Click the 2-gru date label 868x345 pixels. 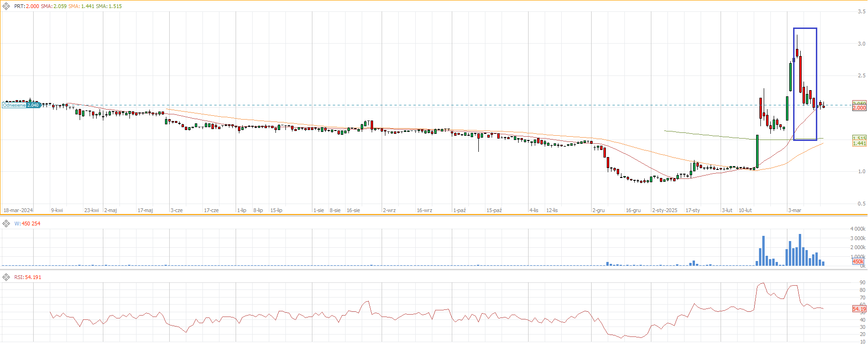(x=598, y=210)
